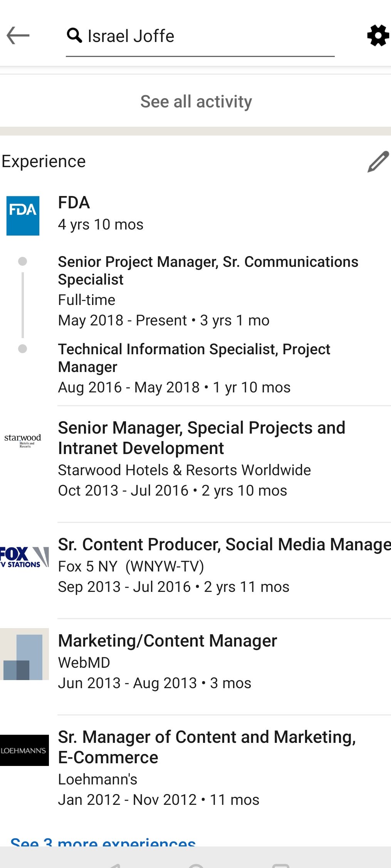Tap the Starwood Hotels logo
This screenshot has width=391, height=868.
tap(23, 440)
